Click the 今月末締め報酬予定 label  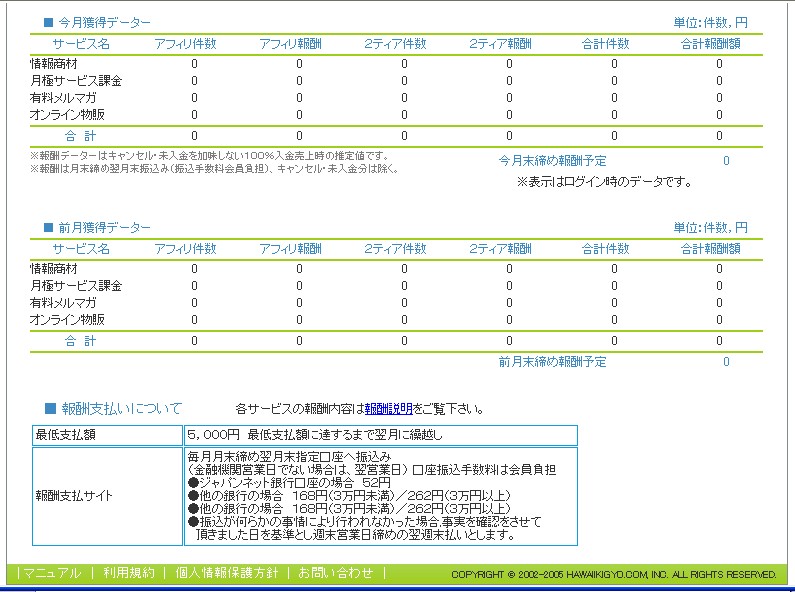[x=552, y=161]
